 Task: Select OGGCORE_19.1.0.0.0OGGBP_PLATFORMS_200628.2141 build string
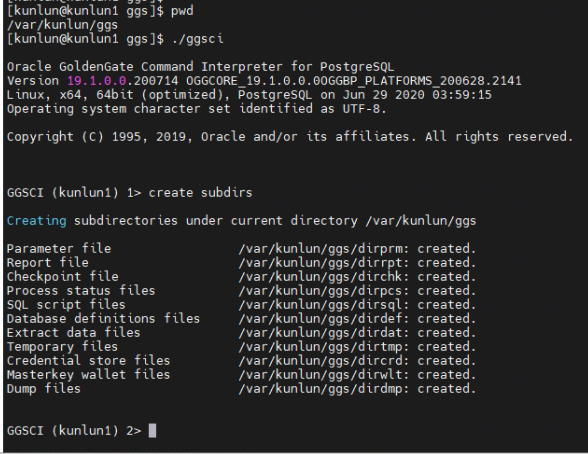pos(354,81)
